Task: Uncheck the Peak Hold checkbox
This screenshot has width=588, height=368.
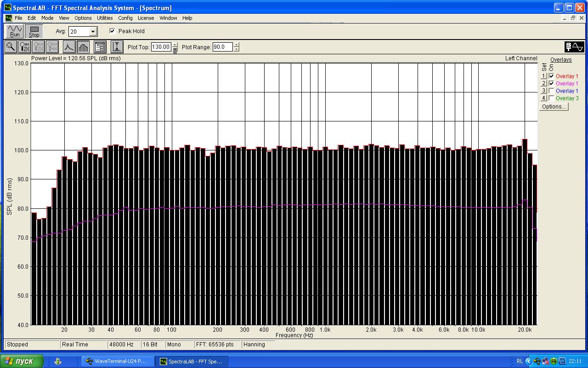Action: click(x=112, y=31)
